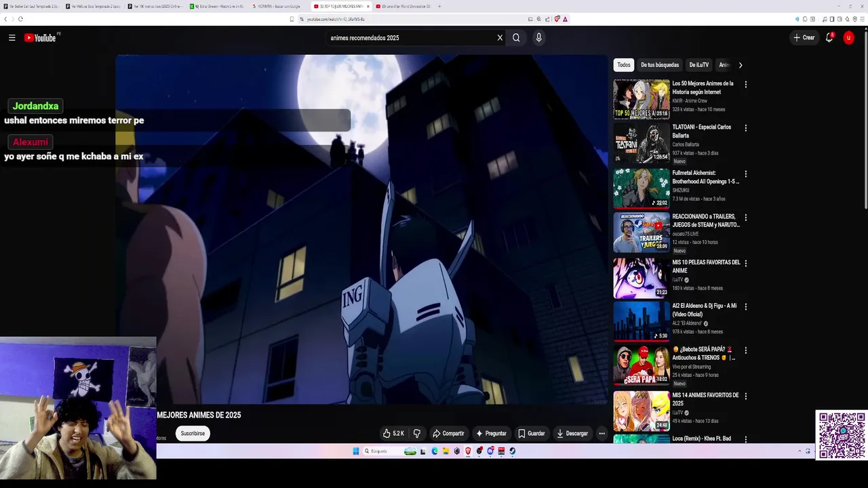Open the YouTube hamburger guide menu
Viewport: 868px width, 488px height.
(12, 38)
